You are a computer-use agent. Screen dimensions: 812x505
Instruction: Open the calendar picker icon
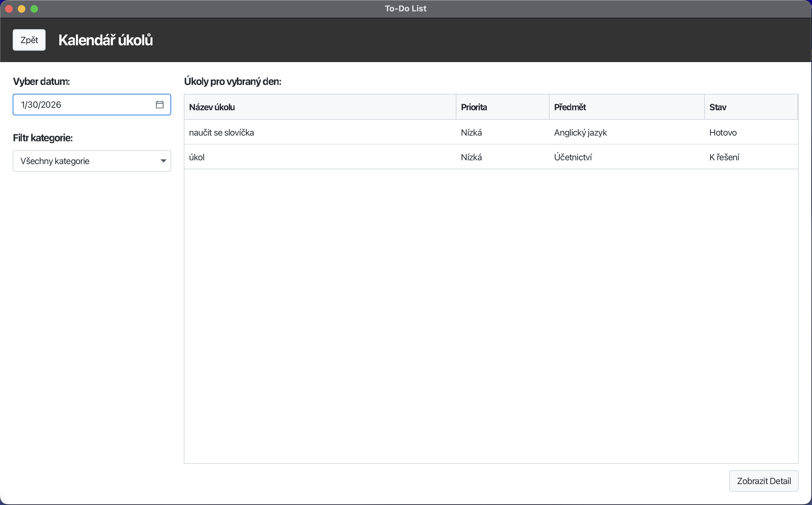coord(160,105)
